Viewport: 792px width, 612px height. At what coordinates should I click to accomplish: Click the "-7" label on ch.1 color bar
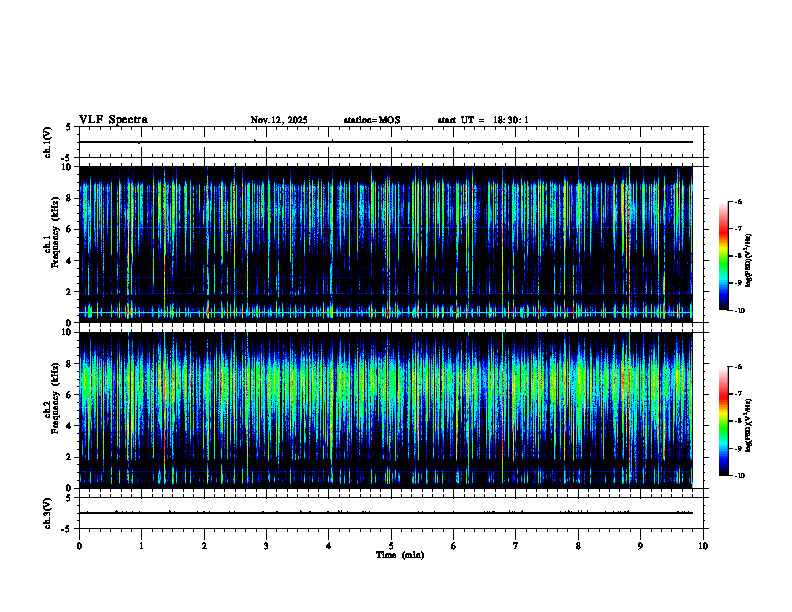[x=738, y=229]
